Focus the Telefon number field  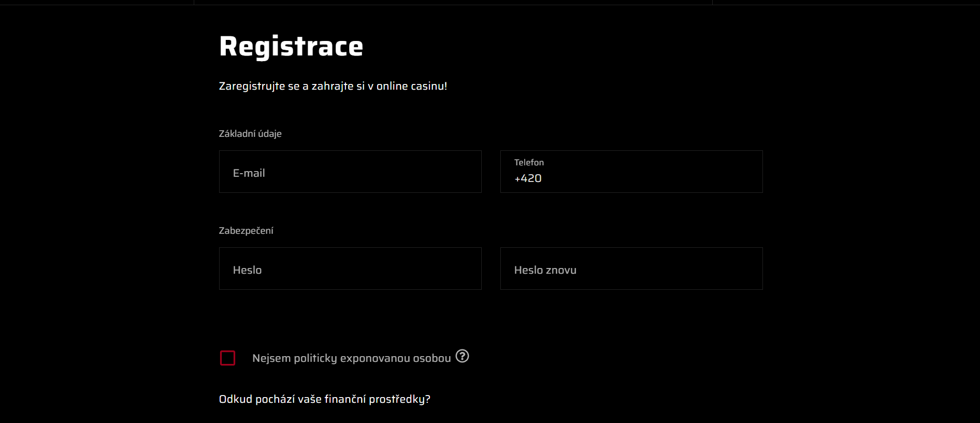(631, 172)
